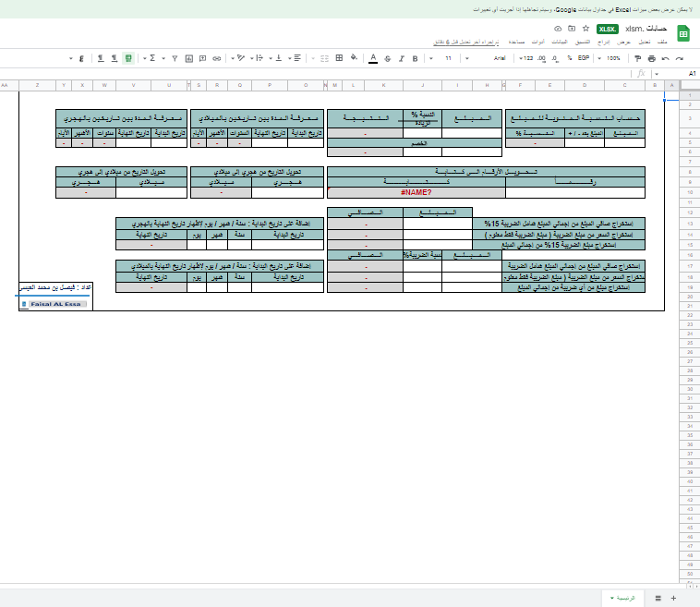This screenshot has height=607, width=700.
Task: Click the last edit history link
Action: point(467,42)
